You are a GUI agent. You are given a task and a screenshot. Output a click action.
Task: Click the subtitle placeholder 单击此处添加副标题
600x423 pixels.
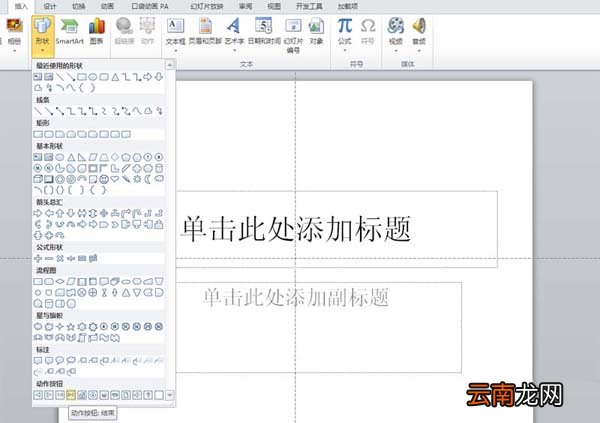295,297
